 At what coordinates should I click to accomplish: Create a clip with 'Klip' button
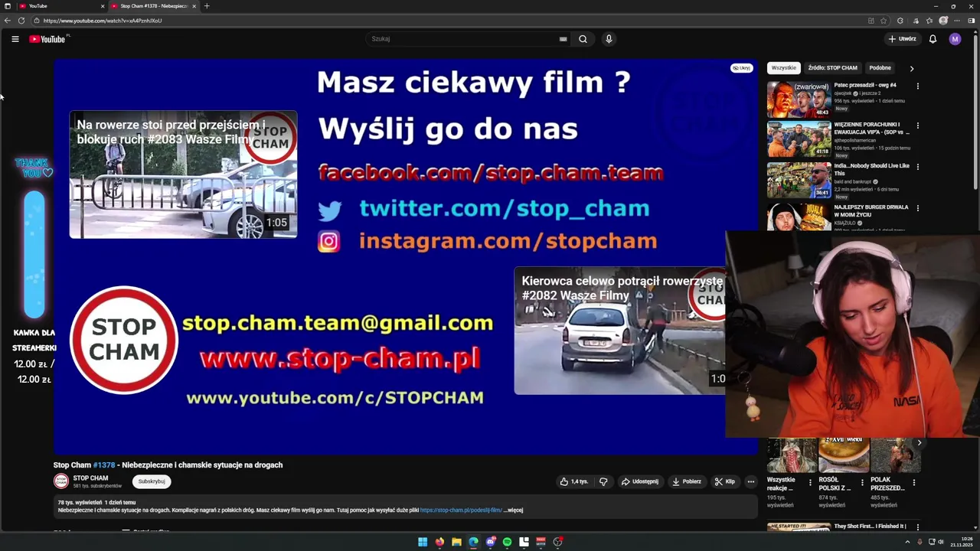point(725,481)
